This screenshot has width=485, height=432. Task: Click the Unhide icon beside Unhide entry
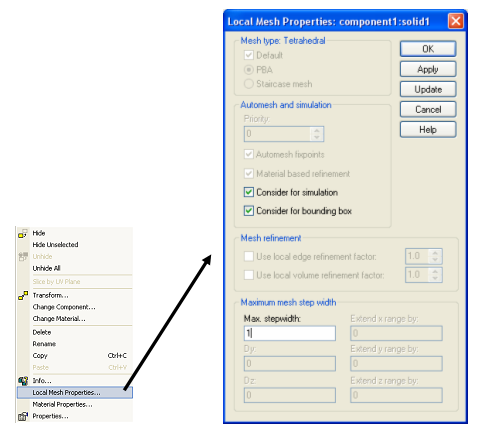tap(23, 257)
